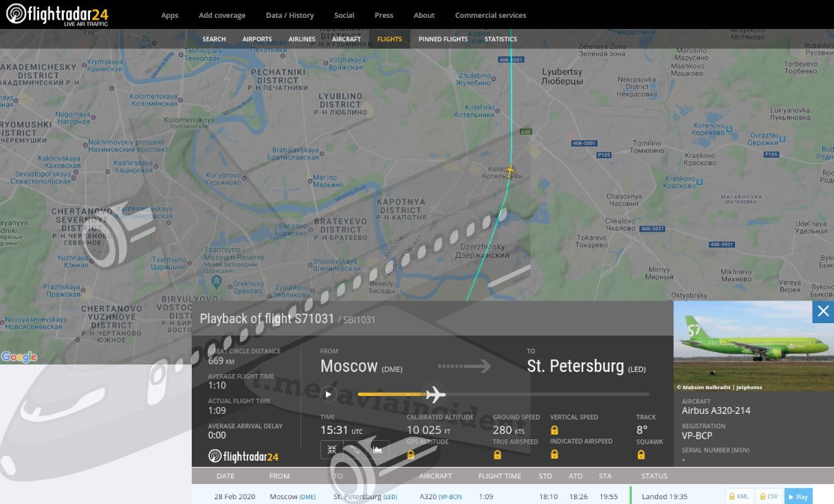This screenshot has height=504, width=834.
Task: Start playback with the round play button
Action: coord(328,394)
